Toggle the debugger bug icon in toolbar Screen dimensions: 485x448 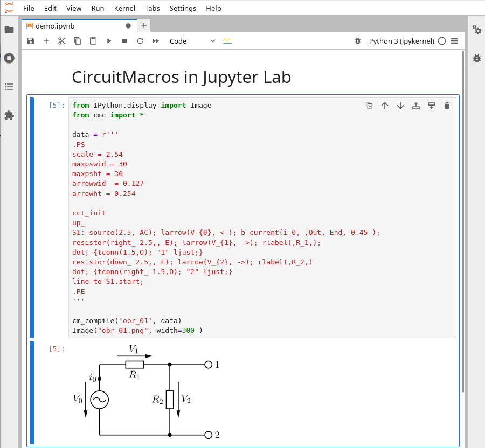pos(358,41)
